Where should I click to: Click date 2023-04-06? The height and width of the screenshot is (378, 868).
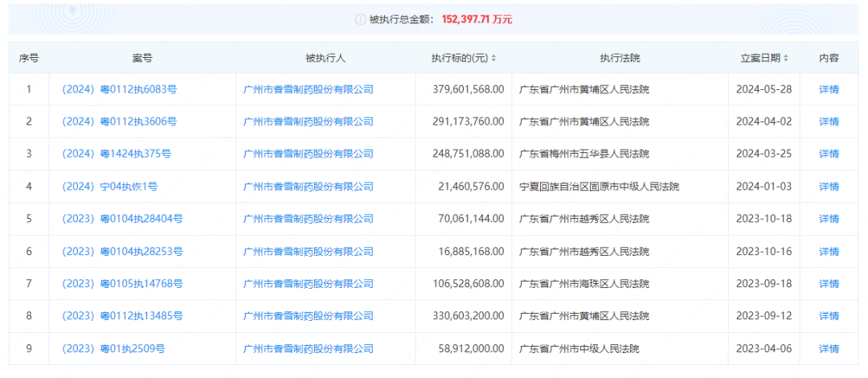(763, 348)
